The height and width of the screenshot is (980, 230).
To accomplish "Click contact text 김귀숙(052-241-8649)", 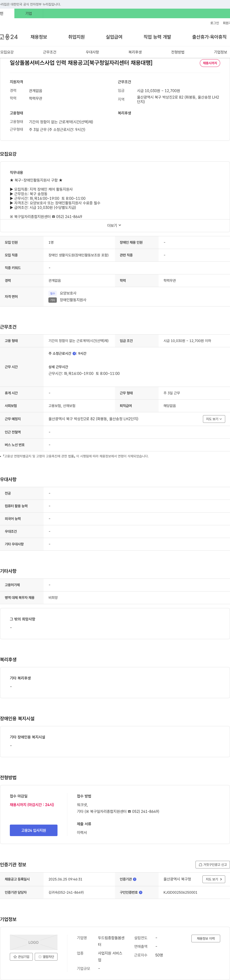I will [x=66, y=892].
